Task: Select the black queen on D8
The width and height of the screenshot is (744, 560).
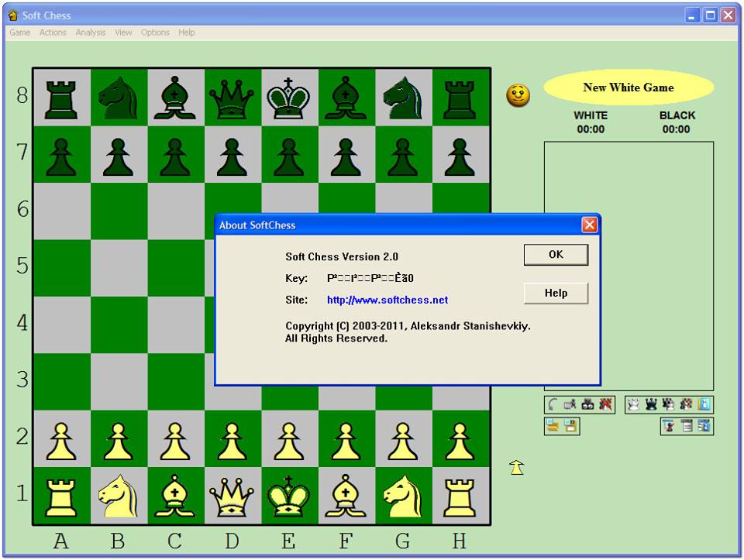Action: 232,98
